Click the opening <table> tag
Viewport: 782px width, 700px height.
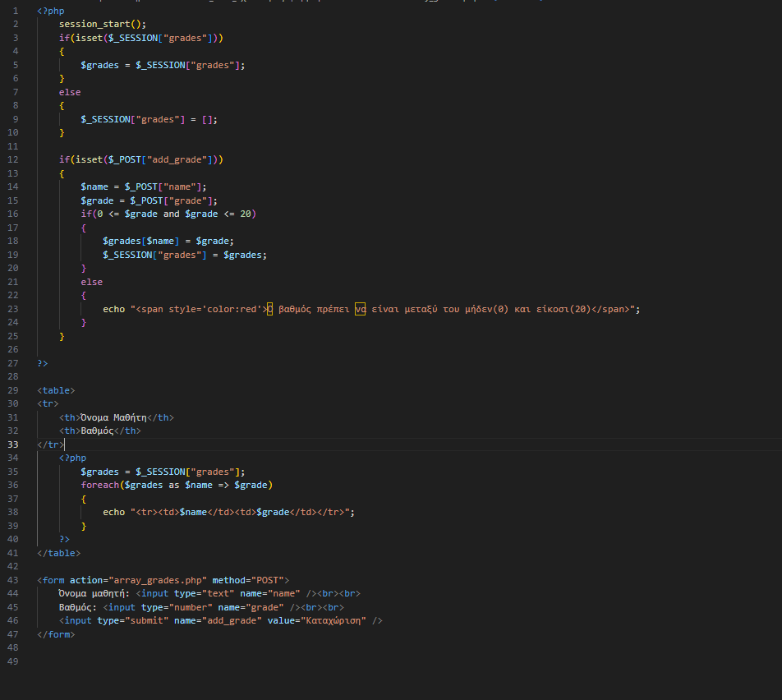point(56,390)
